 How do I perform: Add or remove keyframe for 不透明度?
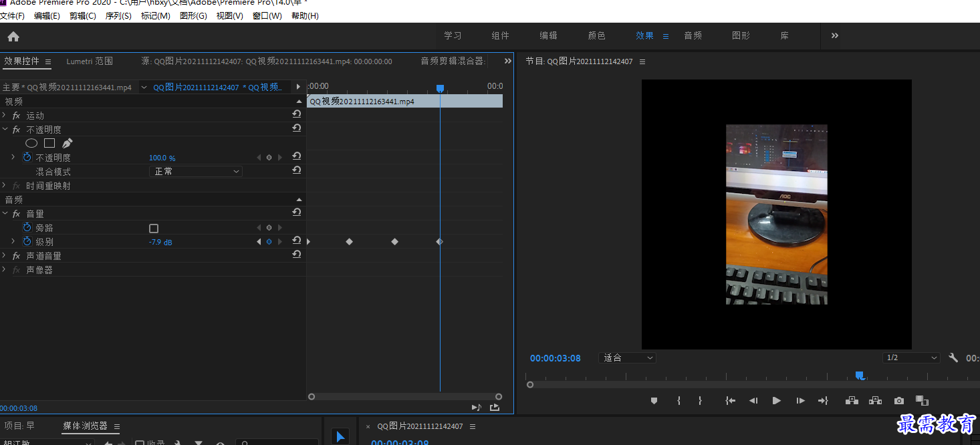pos(269,158)
